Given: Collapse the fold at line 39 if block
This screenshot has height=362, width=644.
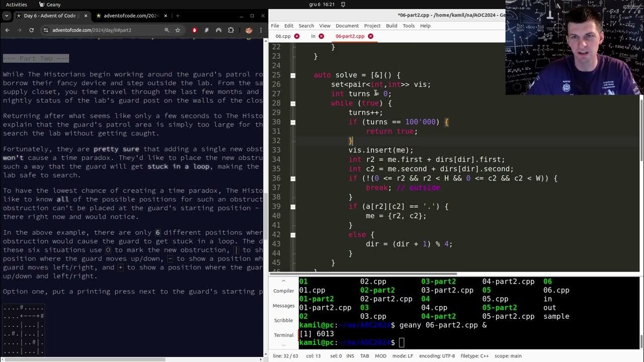Looking at the screenshot, I should (x=293, y=207).
